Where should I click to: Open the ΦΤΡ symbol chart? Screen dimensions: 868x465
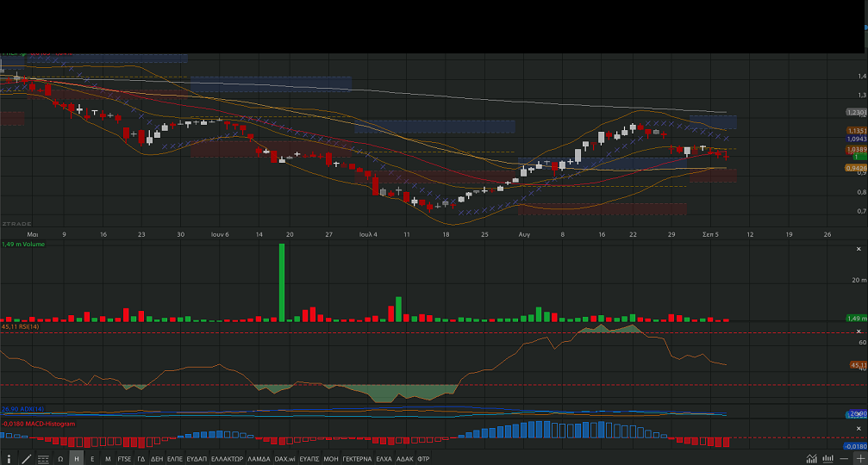423,459
